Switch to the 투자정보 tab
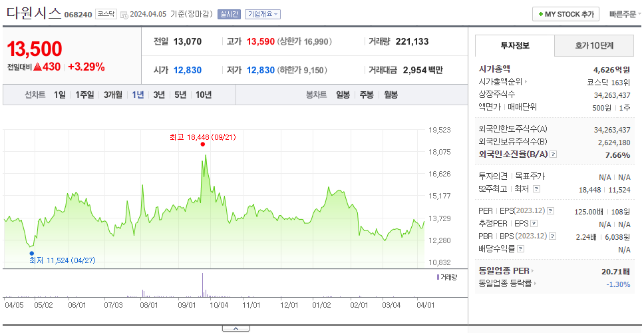 (515, 46)
